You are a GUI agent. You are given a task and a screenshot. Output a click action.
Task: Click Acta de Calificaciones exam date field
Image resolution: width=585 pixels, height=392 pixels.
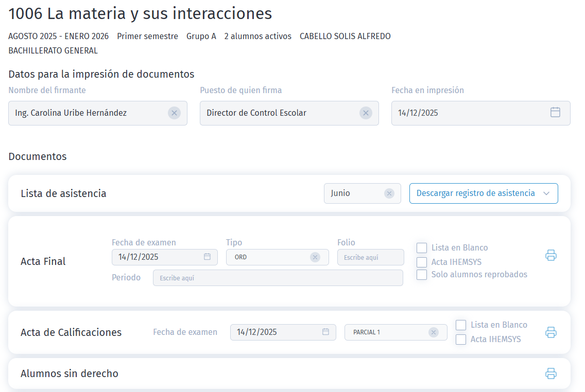(x=283, y=332)
